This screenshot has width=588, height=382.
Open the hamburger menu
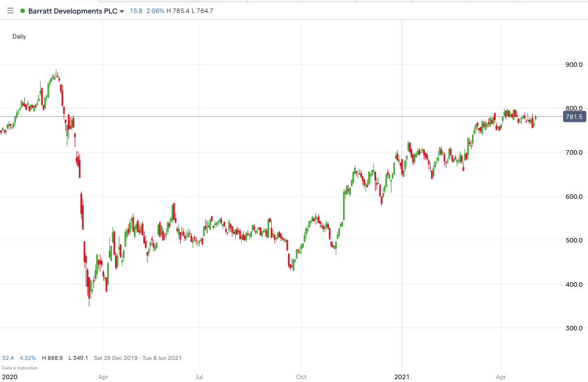click(x=10, y=10)
